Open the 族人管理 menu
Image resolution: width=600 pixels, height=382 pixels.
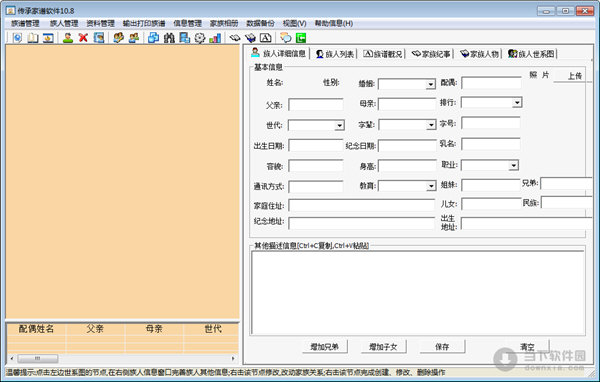click(64, 23)
